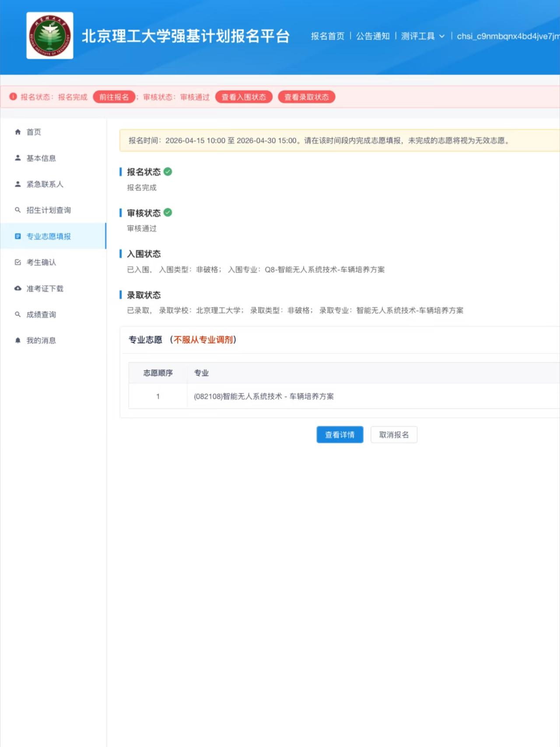Click the platform title 北京理工大学强基计划报名平台
560x747 pixels.
coord(186,36)
